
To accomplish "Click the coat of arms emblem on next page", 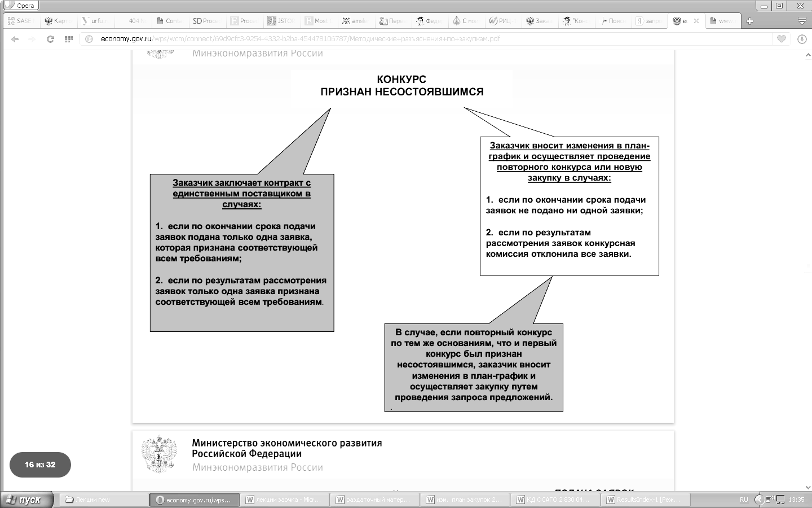I will coord(160,454).
